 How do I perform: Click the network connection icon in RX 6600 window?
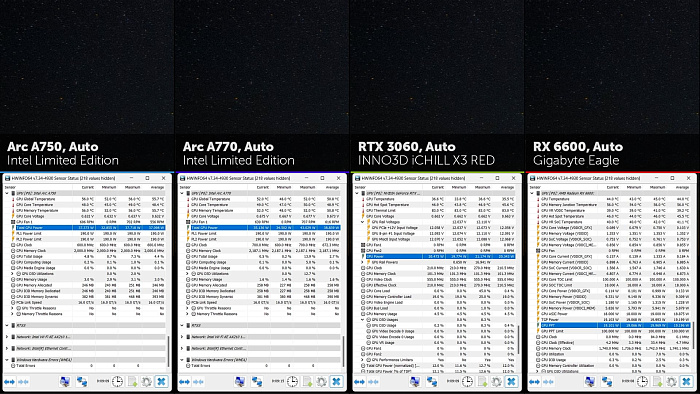pos(607,382)
